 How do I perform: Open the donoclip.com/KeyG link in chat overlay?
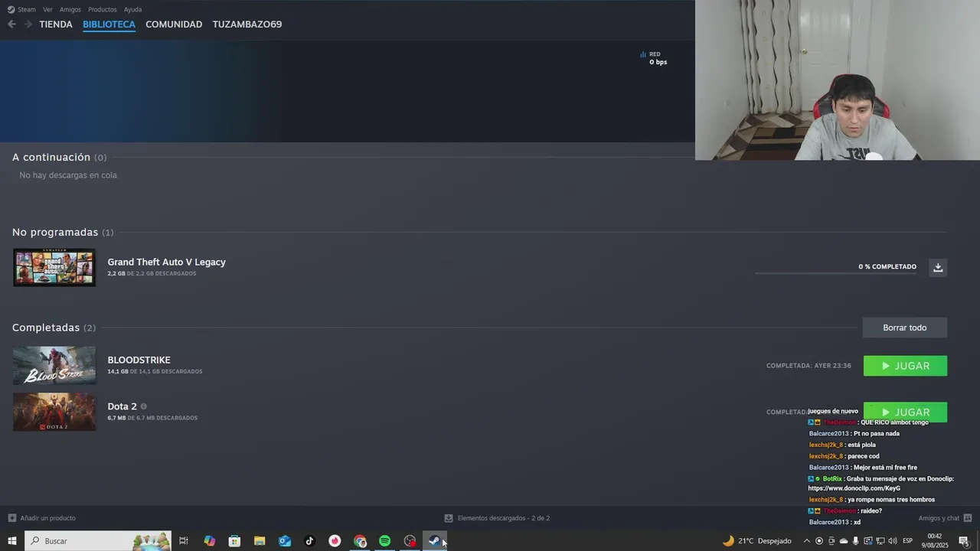854,488
